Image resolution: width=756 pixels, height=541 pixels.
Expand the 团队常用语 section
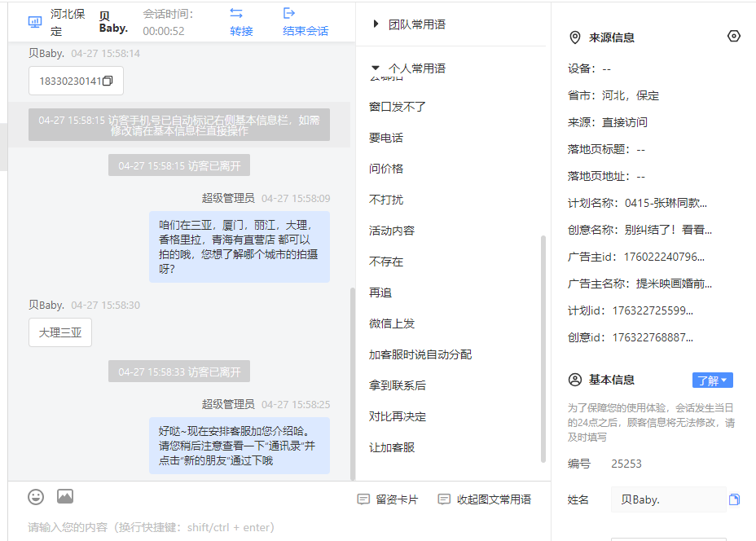tap(376, 24)
